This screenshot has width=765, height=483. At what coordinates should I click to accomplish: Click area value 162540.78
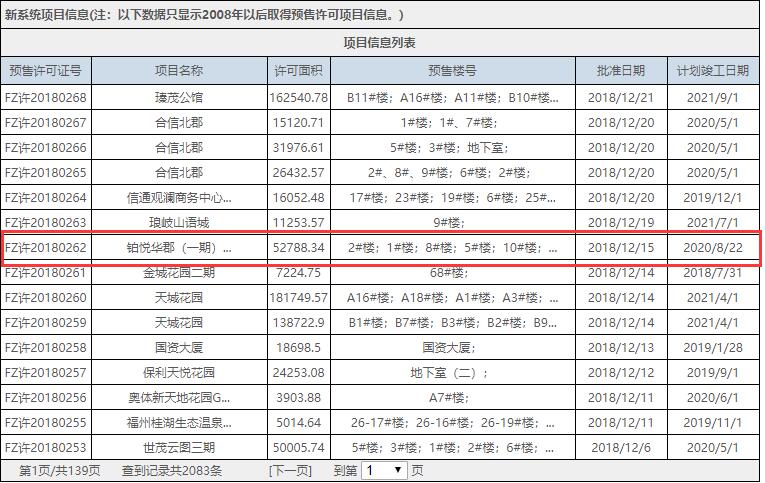pos(299,98)
